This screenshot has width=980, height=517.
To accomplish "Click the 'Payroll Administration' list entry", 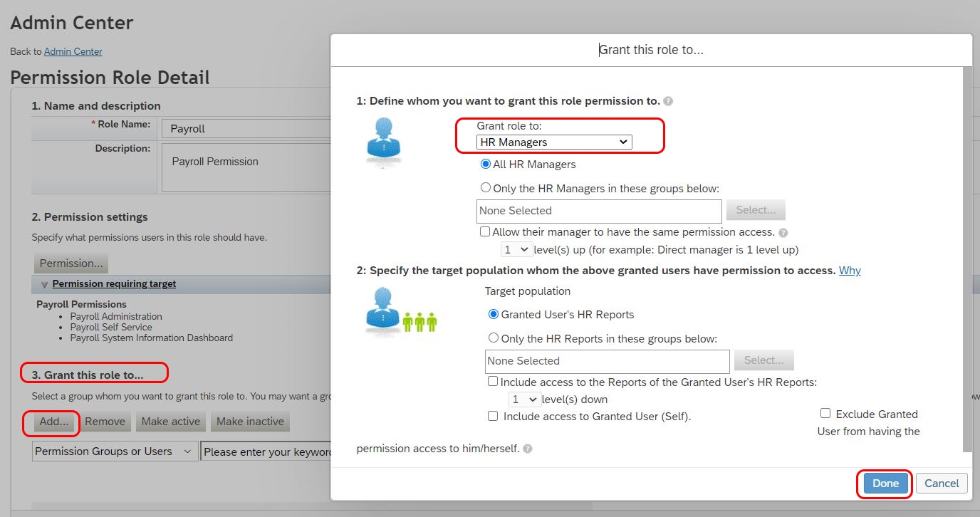I will pyautogui.click(x=116, y=316).
